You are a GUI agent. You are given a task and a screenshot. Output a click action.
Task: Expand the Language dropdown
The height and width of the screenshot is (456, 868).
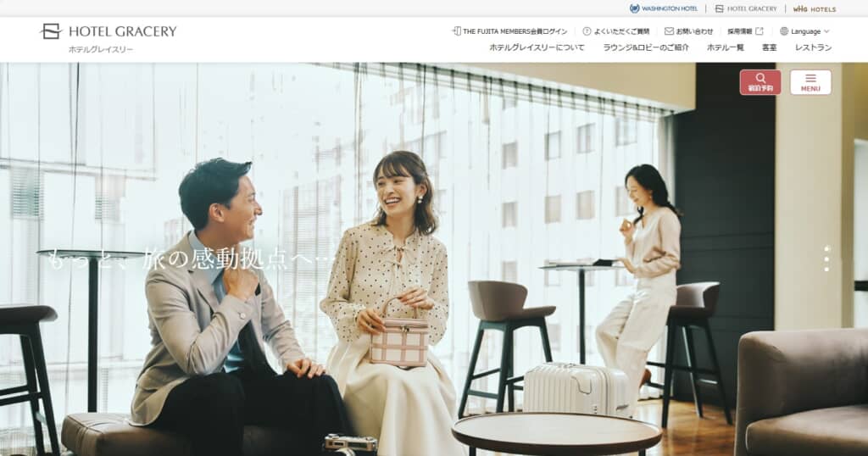tap(804, 31)
